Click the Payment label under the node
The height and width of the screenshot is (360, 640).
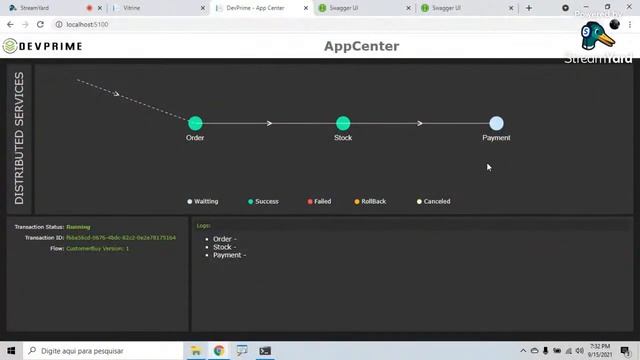coord(496,138)
